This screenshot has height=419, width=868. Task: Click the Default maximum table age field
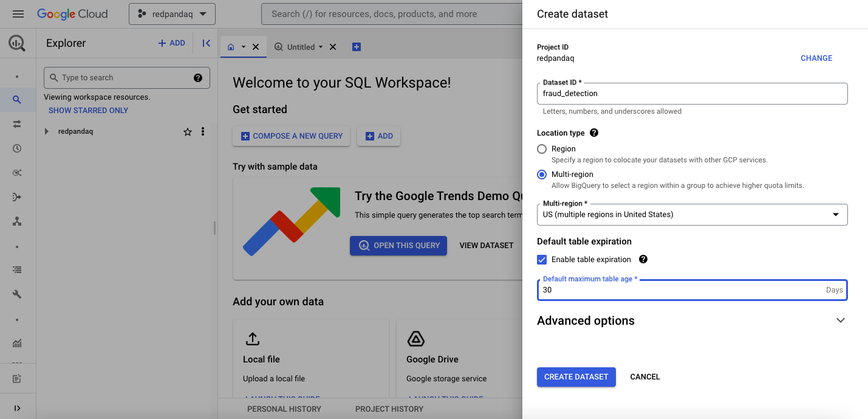pyautogui.click(x=692, y=290)
